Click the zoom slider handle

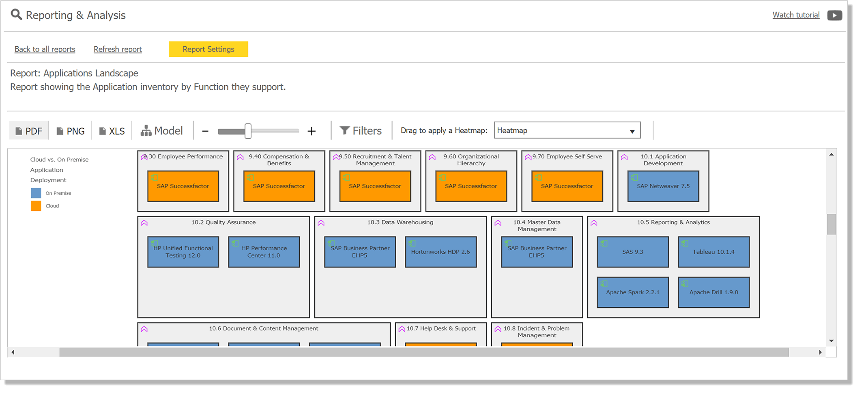point(248,131)
